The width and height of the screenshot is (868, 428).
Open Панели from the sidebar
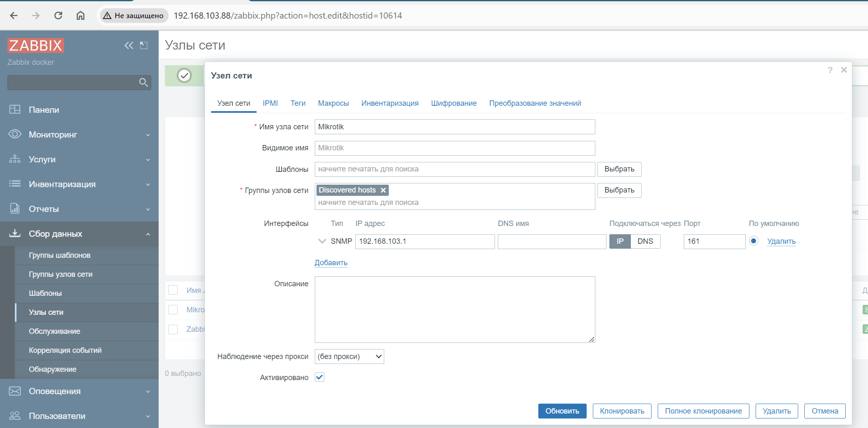coord(44,110)
